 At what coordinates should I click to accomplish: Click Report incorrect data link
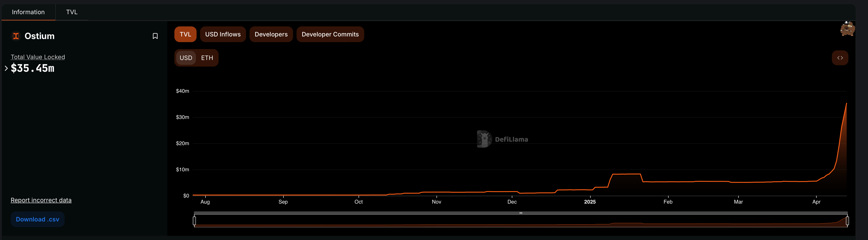pos(41,200)
